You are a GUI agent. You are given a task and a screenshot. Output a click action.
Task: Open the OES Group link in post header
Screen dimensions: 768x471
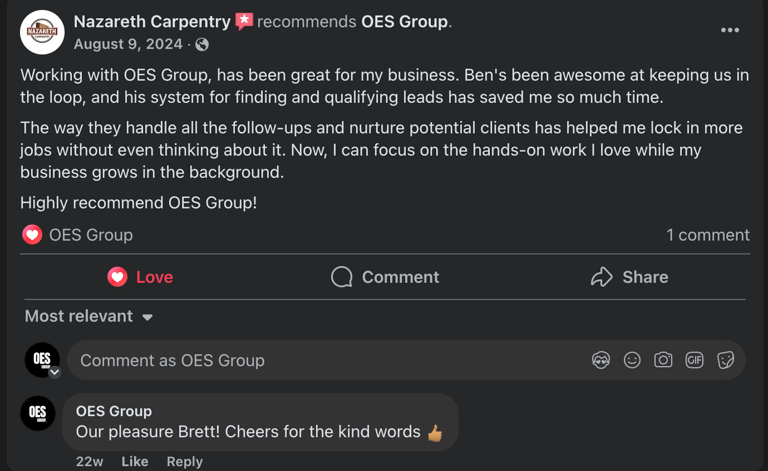[404, 21]
